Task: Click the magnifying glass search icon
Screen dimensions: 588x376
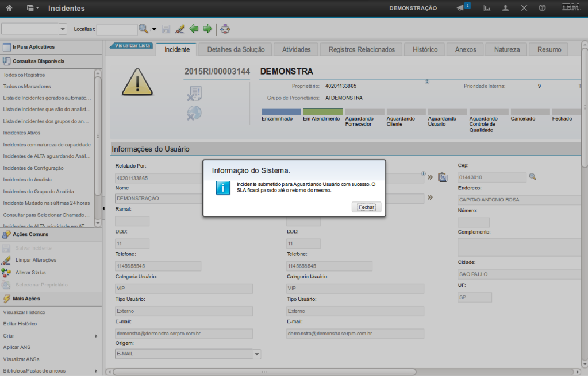Action: tap(143, 29)
